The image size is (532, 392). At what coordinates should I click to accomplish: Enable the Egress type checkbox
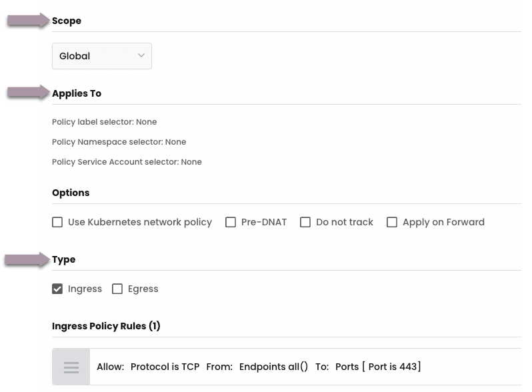coord(117,289)
